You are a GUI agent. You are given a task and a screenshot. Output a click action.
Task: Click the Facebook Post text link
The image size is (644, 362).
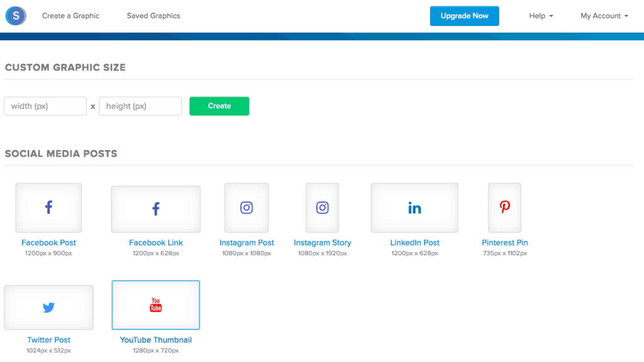[x=48, y=243]
